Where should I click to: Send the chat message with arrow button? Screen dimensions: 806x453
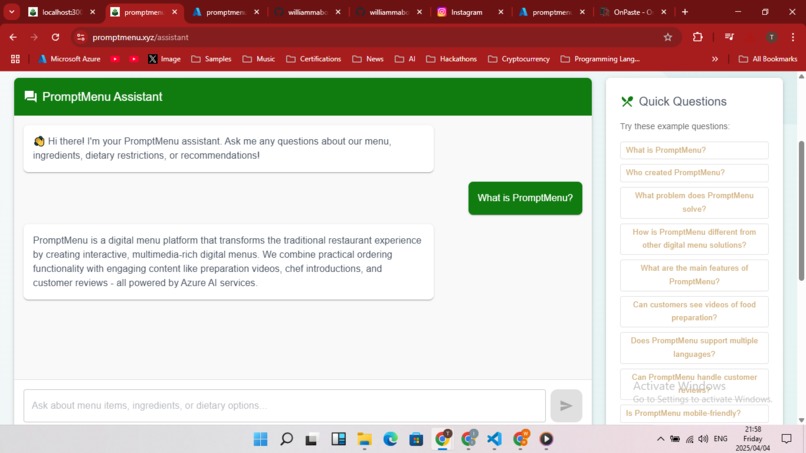coord(566,406)
